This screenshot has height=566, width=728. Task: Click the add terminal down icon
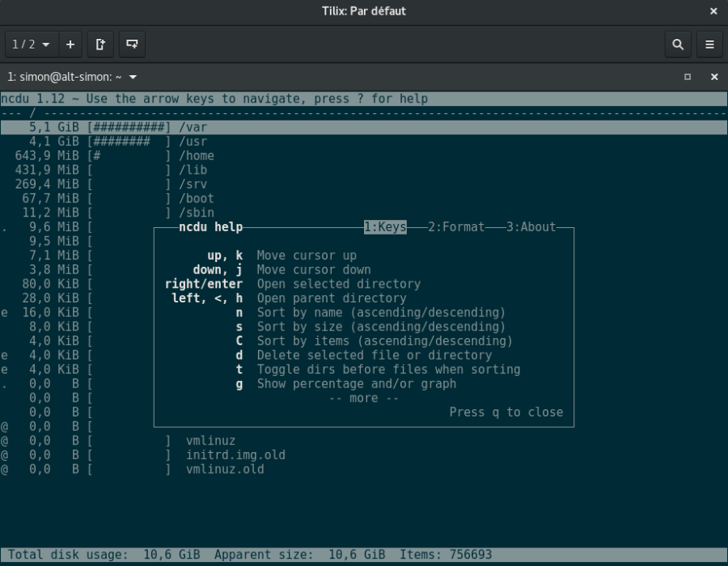132,44
